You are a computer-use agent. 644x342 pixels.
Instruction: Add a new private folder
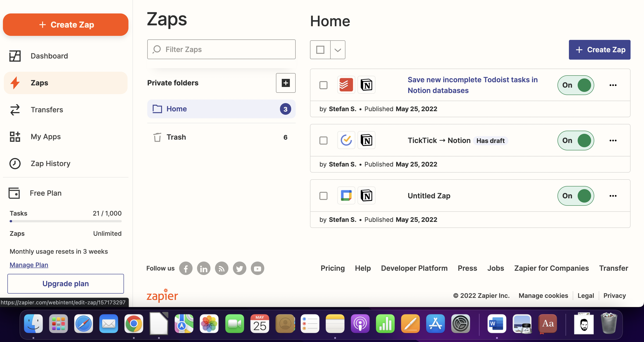click(286, 83)
